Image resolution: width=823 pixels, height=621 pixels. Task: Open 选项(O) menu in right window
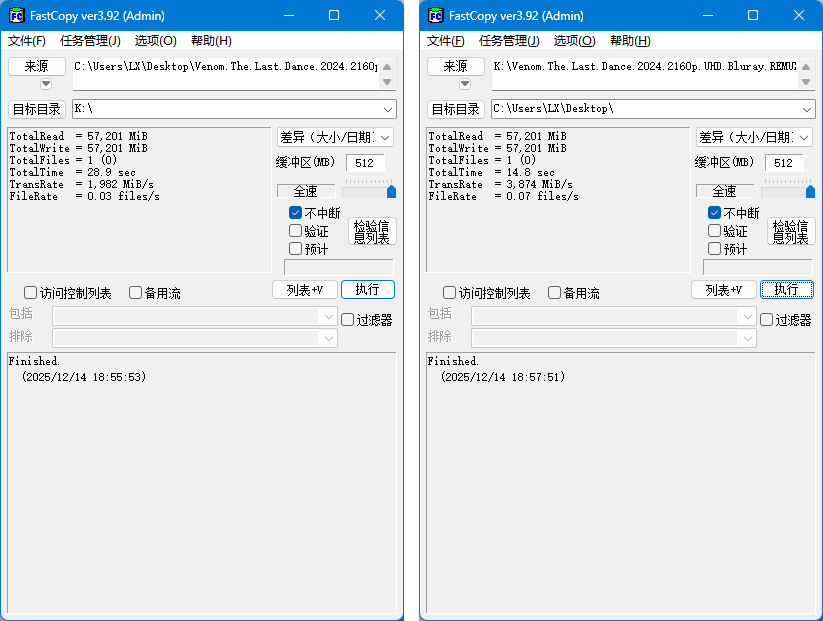tap(574, 40)
